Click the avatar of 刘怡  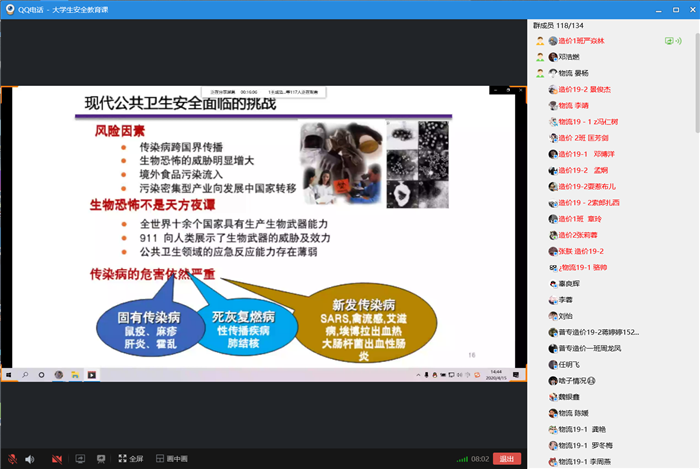tap(553, 316)
